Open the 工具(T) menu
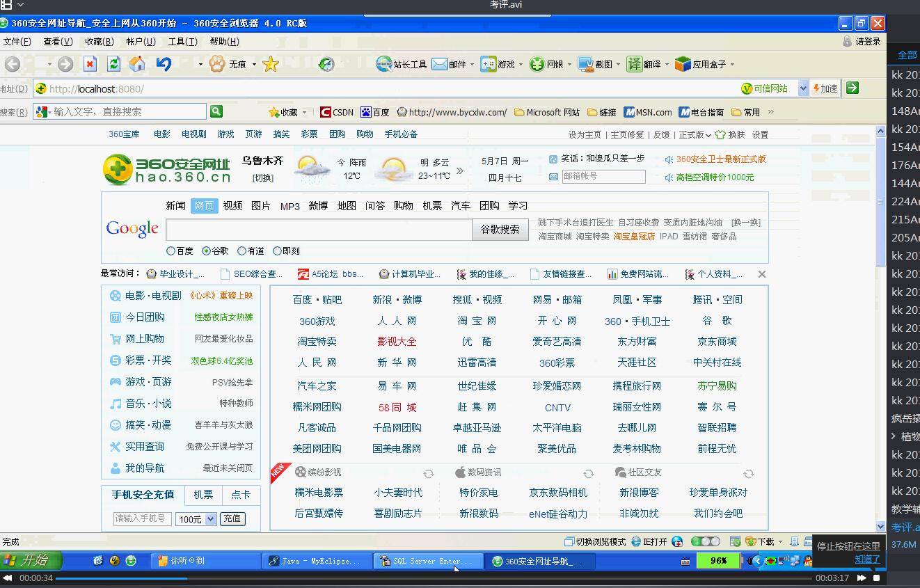Viewport: 920px width, 588px height. coord(182,42)
